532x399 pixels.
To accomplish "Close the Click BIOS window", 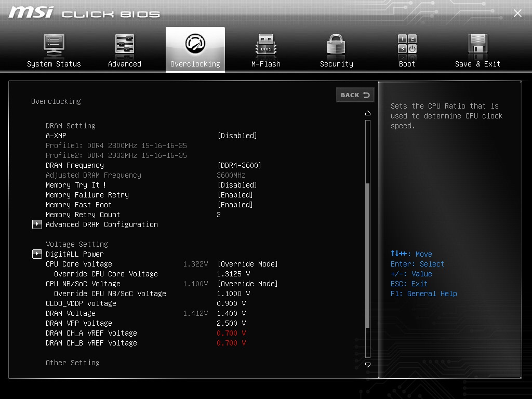I will pyautogui.click(x=517, y=13).
